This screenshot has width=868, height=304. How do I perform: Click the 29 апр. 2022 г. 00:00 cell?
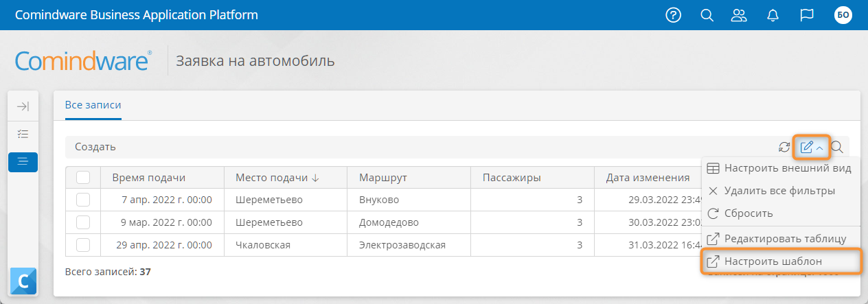click(x=162, y=245)
